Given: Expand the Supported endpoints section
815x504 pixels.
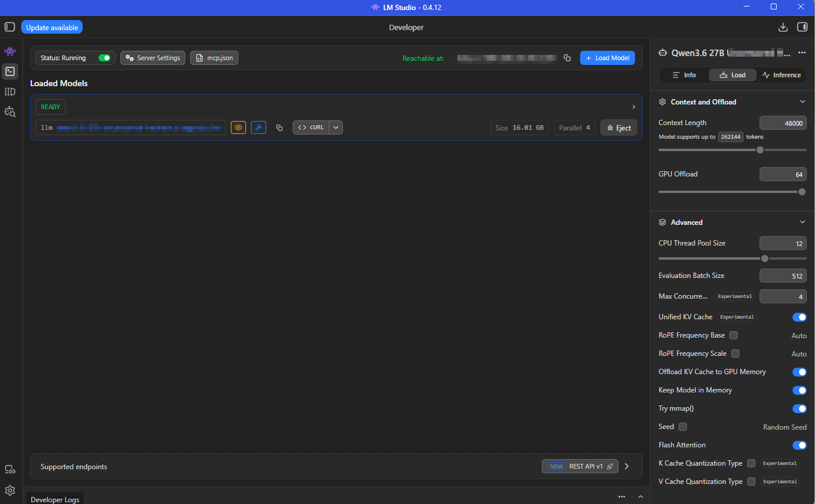Looking at the screenshot, I should (627, 466).
